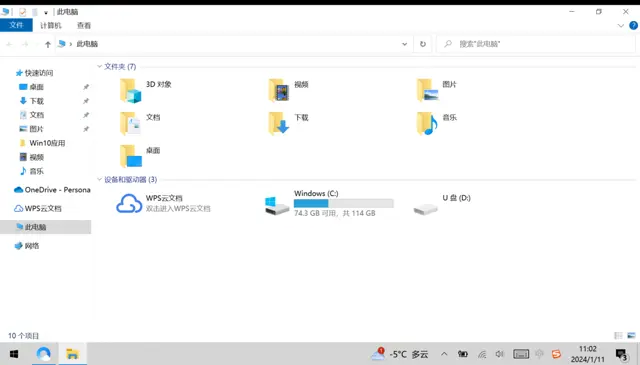Viewport: 640px width, 365px height.
Task: Click the properties icon in quick access toolbar
Action: (22, 12)
